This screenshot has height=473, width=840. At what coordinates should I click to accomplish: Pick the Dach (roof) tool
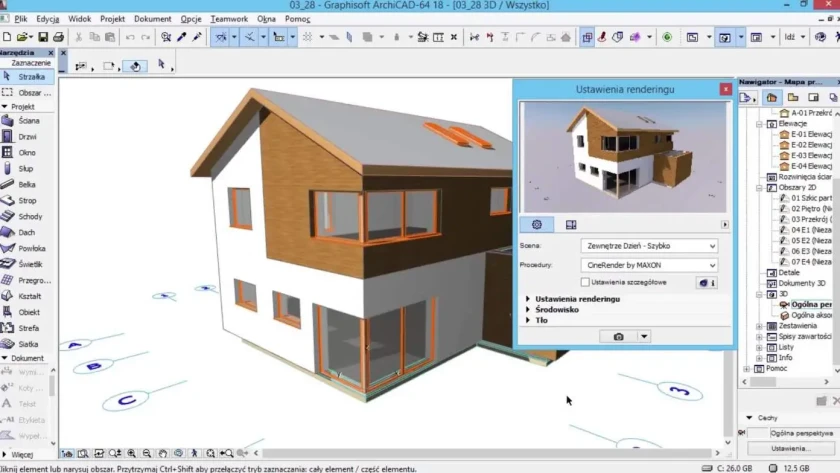[27, 232]
